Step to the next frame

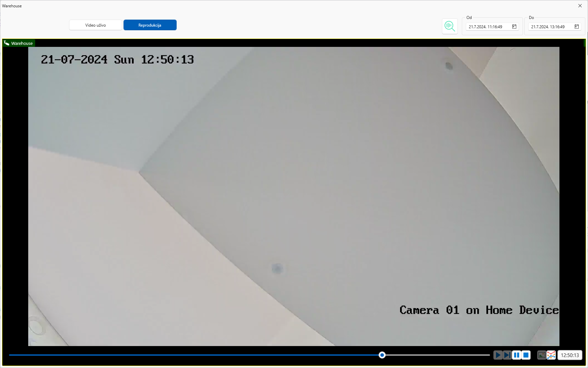[x=507, y=355]
